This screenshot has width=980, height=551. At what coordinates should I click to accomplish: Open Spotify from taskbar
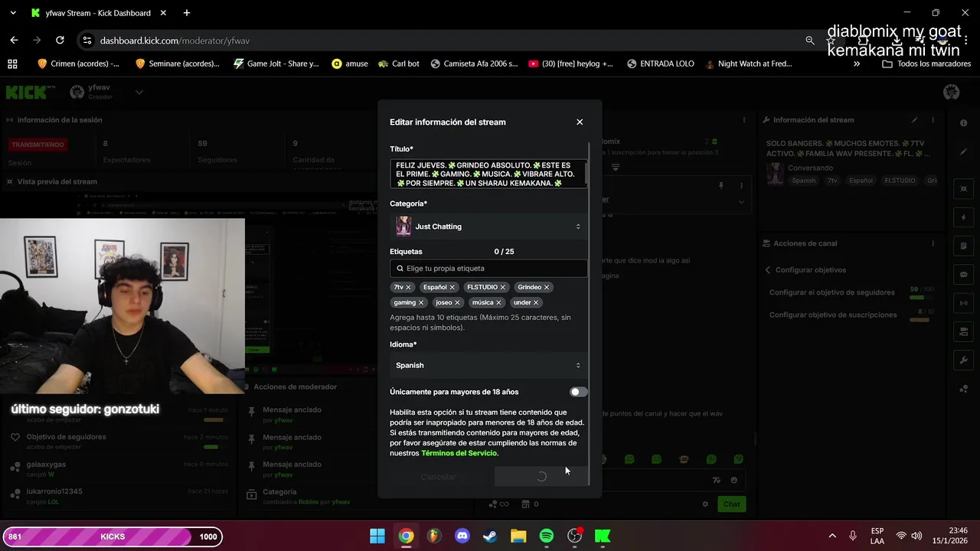click(x=547, y=536)
